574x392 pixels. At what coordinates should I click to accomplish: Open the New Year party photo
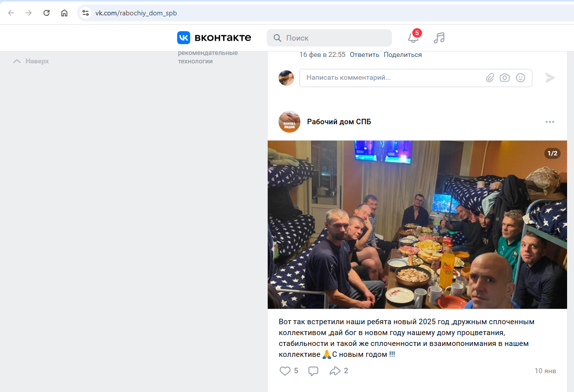(417, 225)
